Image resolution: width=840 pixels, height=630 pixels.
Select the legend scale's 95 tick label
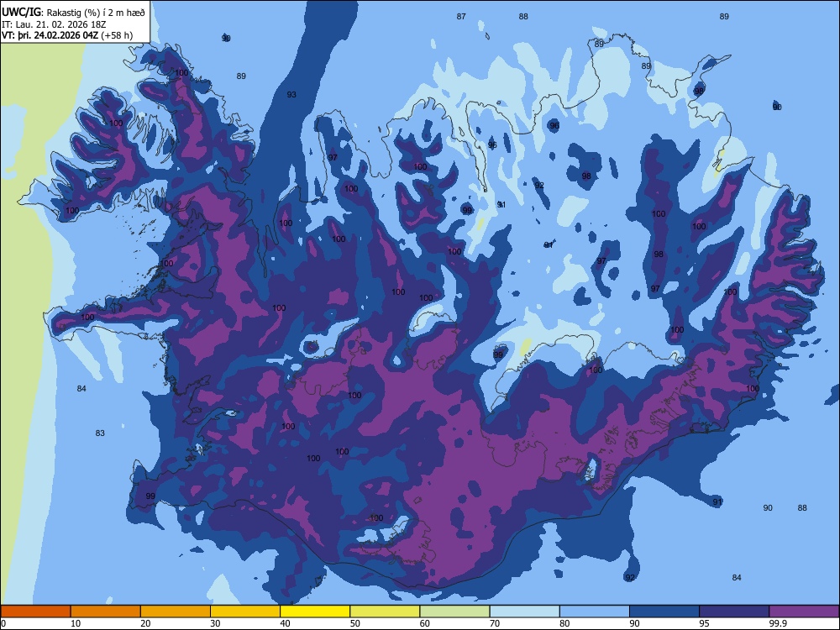705,623
